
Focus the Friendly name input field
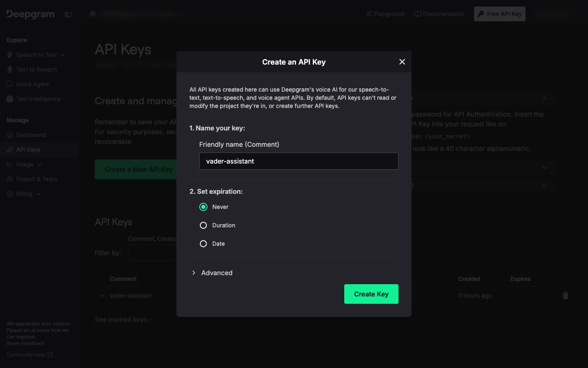(299, 161)
